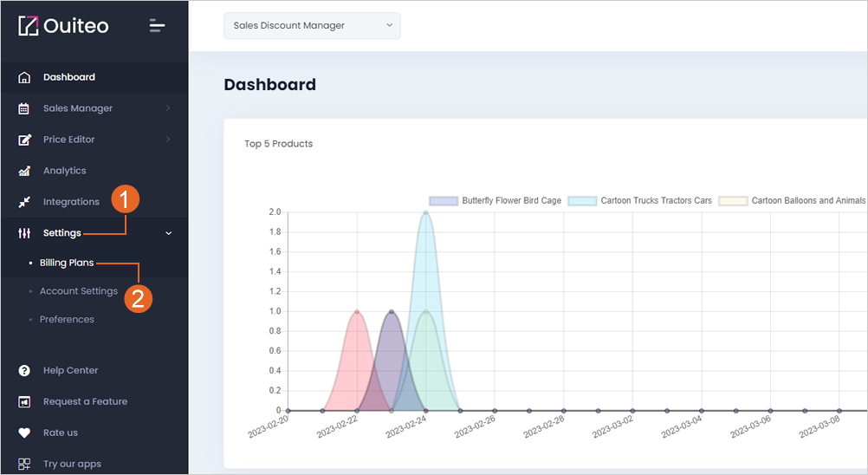Click the Sales Manager calendar icon

click(x=23, y=108)
